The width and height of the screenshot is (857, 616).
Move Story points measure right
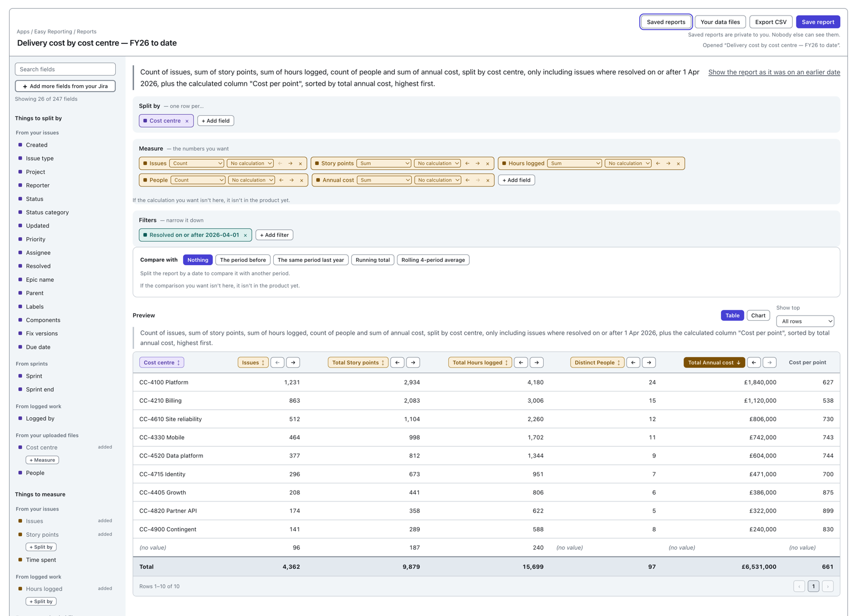tap(478, 163)
